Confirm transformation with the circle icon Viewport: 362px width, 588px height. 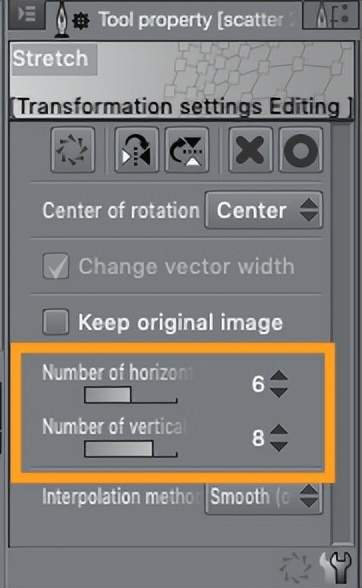coord(301,150)
